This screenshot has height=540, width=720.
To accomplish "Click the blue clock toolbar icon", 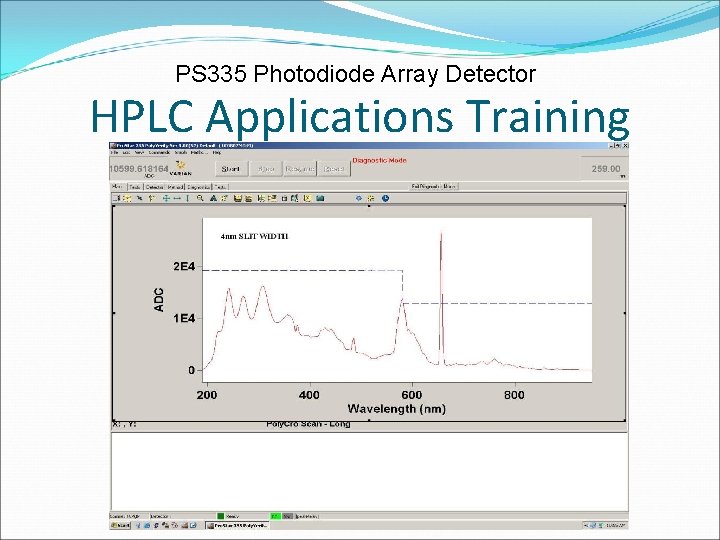I will coord(385,198).
